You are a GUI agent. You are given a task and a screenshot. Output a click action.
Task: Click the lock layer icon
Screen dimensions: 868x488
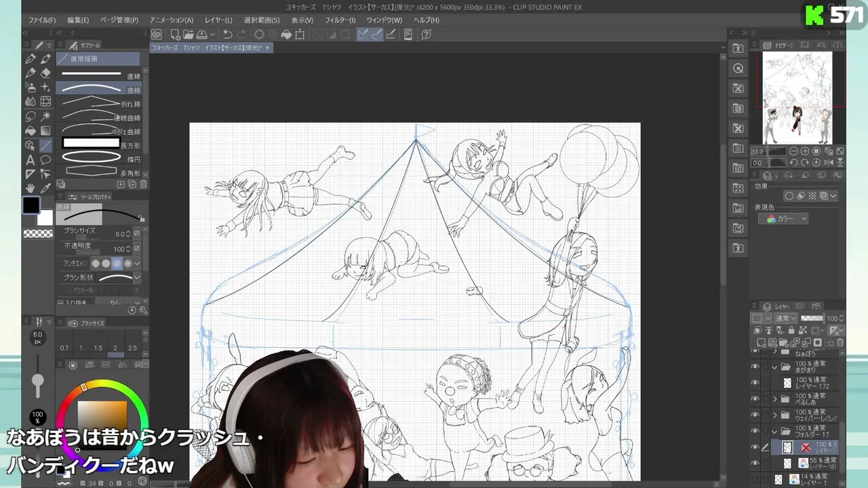(790, 331)
